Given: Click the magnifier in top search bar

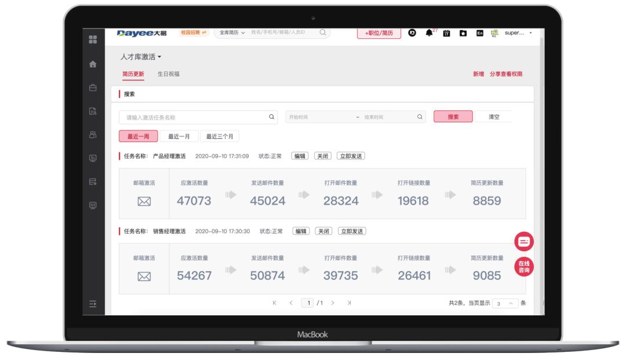Looking at the screenshot, I should point(323,32).
